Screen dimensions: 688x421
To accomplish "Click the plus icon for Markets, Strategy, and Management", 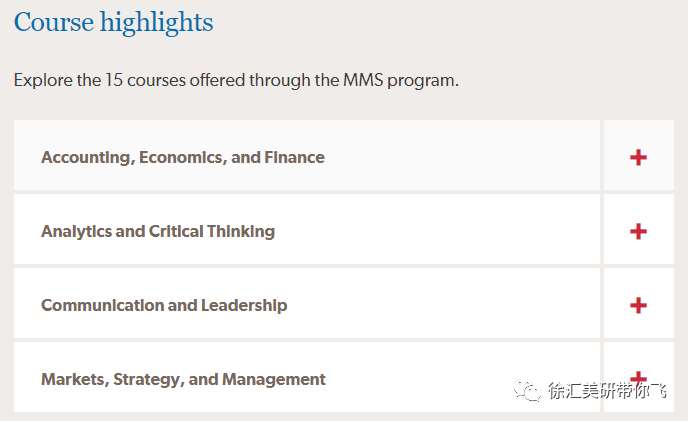I will coord(638,377).
